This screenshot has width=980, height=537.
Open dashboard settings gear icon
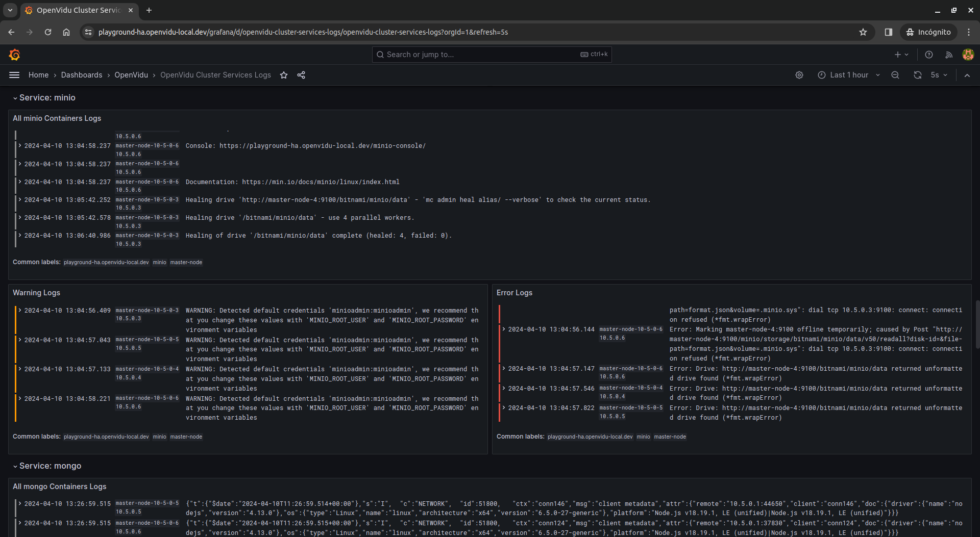pos(799,75)
